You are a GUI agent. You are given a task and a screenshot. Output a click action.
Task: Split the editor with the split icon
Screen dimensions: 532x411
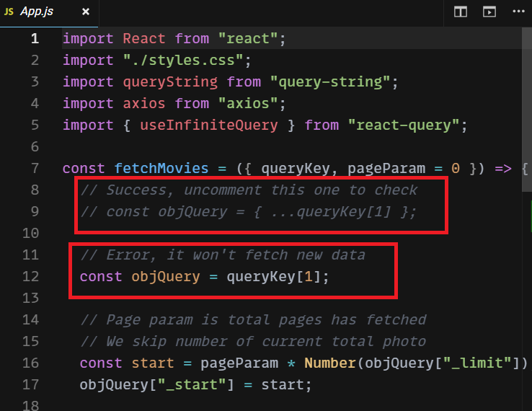tap(461, 12)
